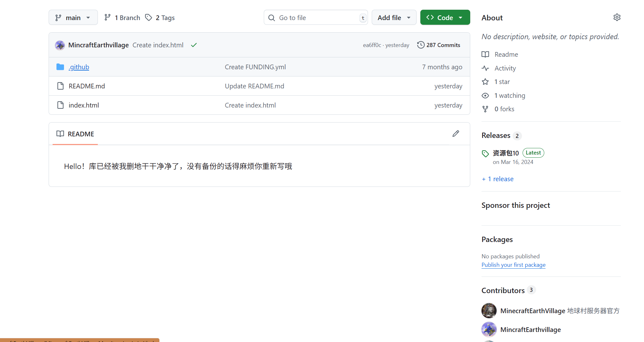This screenshot has height=342, width=644.
Task: Click the .github folder icon
Action: (x=60, y=67)
